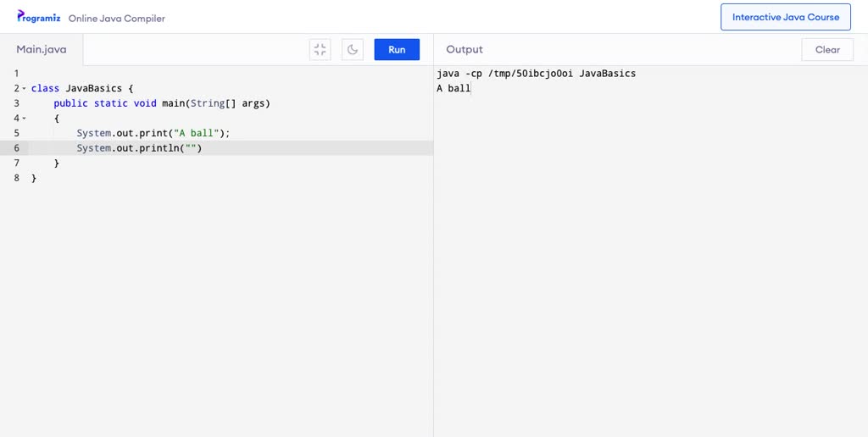This screenshot has width=868, height=437.
Task: Click the line number 3 in the gutter
Action: pyautogui.click(x=17, y=102)
